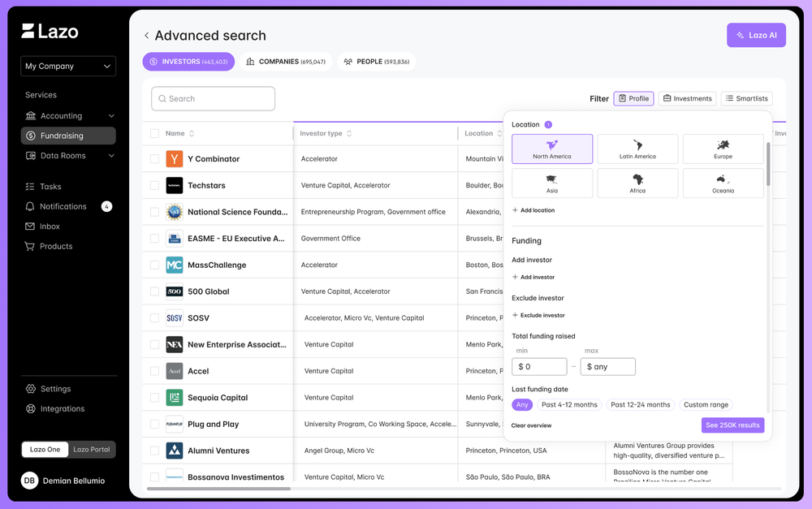Click the Tasks list icon
The image size is (812, 509).
coord(30,187)
